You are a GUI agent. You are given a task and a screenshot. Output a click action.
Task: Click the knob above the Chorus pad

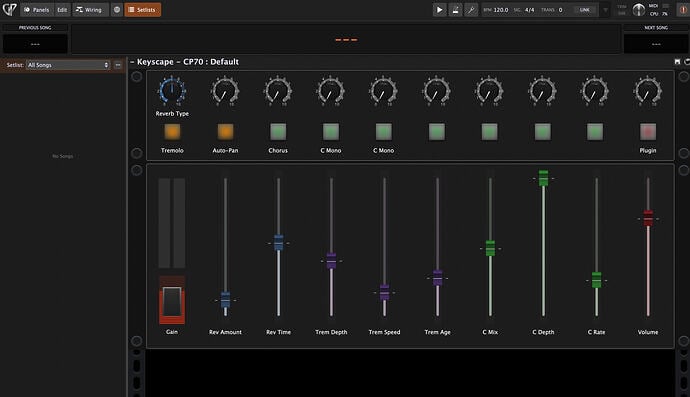coord(278,91)
